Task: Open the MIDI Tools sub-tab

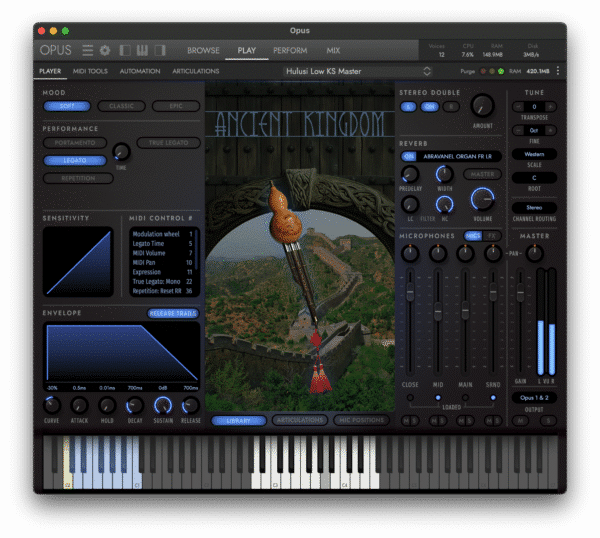Action: (x=90, y=71)
